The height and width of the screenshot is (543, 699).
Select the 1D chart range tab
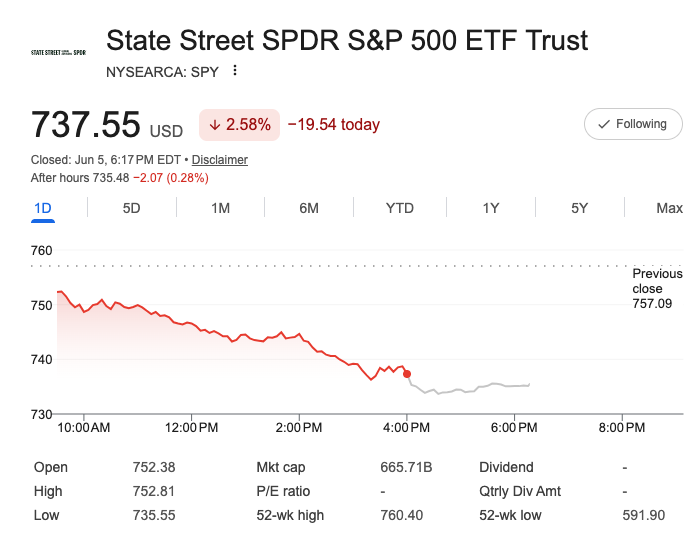pyautogui.click(x=43, y=208)
